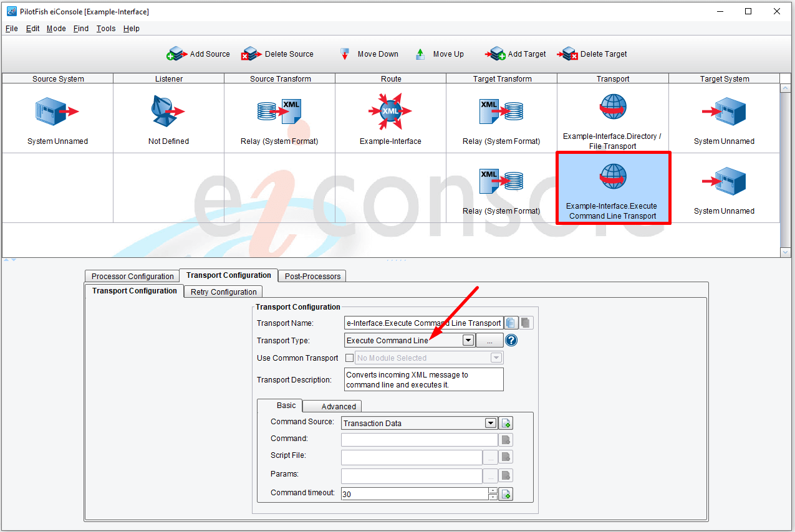The image size is (795, 532).
Task: Click into the Transport Name field
Action: [x=424, y=323]
